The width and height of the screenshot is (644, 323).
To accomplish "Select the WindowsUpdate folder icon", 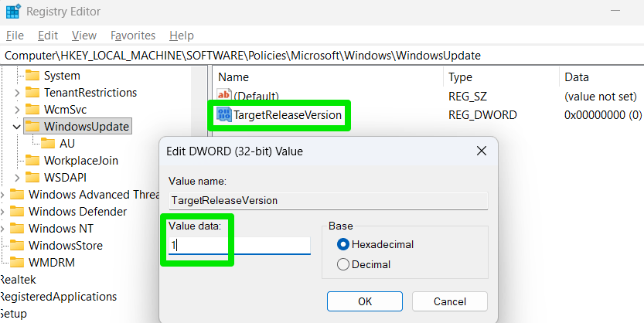I will click(32, 126).
